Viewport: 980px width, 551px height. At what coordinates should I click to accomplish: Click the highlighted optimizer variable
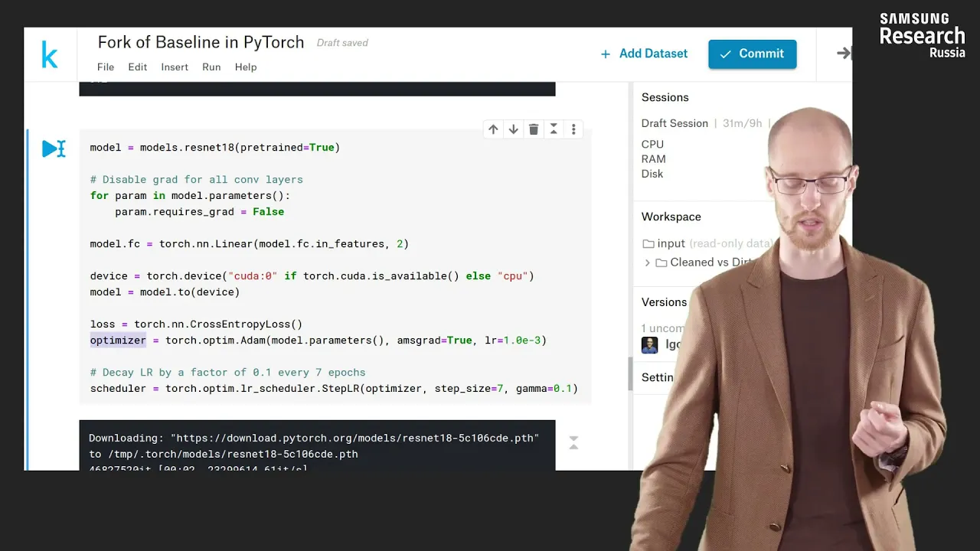tap(118, 341)
